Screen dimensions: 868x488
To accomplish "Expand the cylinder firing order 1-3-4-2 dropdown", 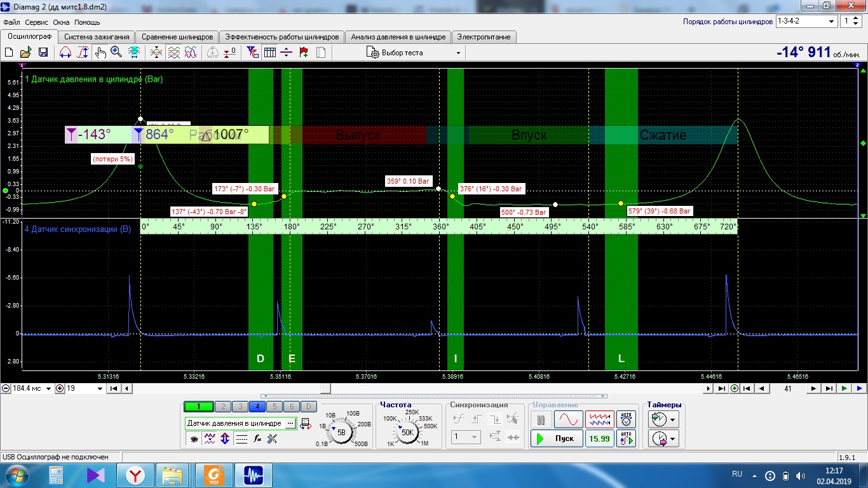I will [x=806, y=22].
